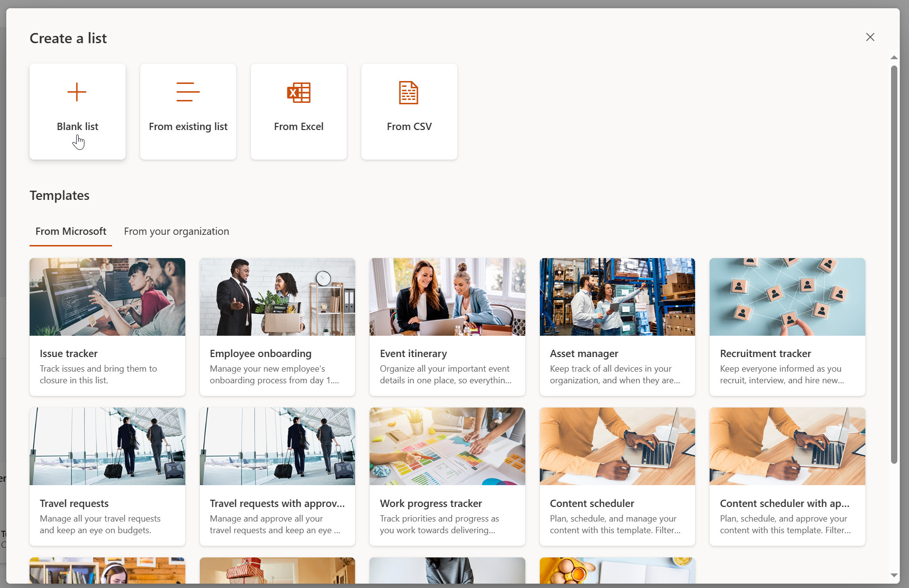Open the Content scheduler template image
Viewport: 909px width, 588px height.
tap(617, 446)
